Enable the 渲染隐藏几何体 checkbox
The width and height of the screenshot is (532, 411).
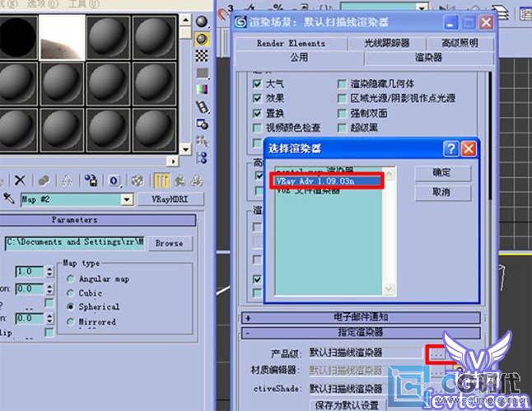click(x=342, y=84)
